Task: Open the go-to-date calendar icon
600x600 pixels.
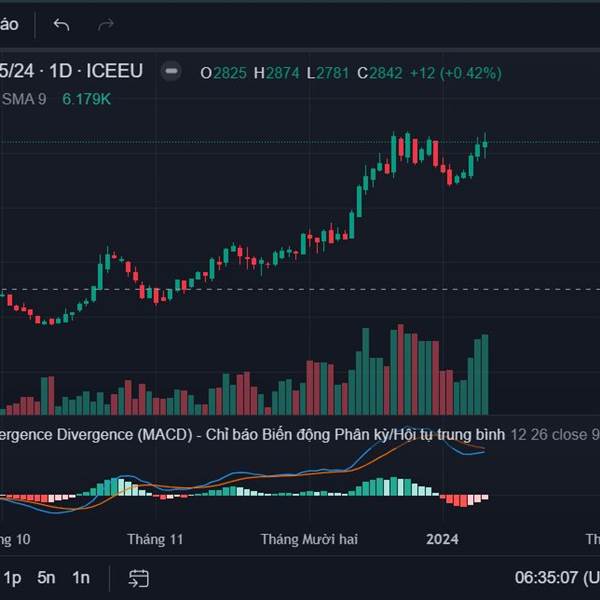Action: click(x=139, y=577)
